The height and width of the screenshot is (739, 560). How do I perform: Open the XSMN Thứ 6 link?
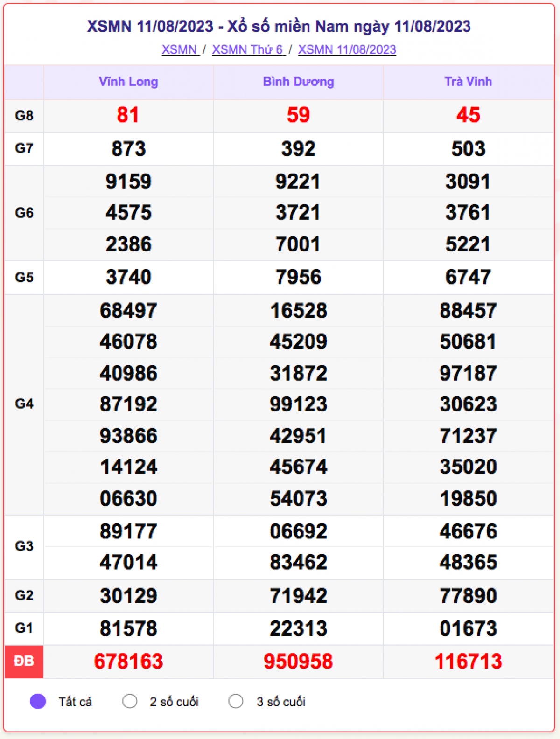(x=248, y=50)
